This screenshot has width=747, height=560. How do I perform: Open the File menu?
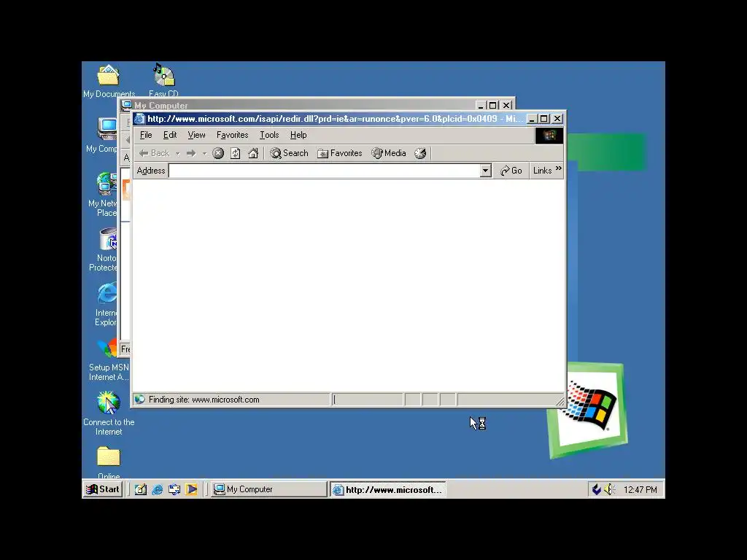[146, 135]
